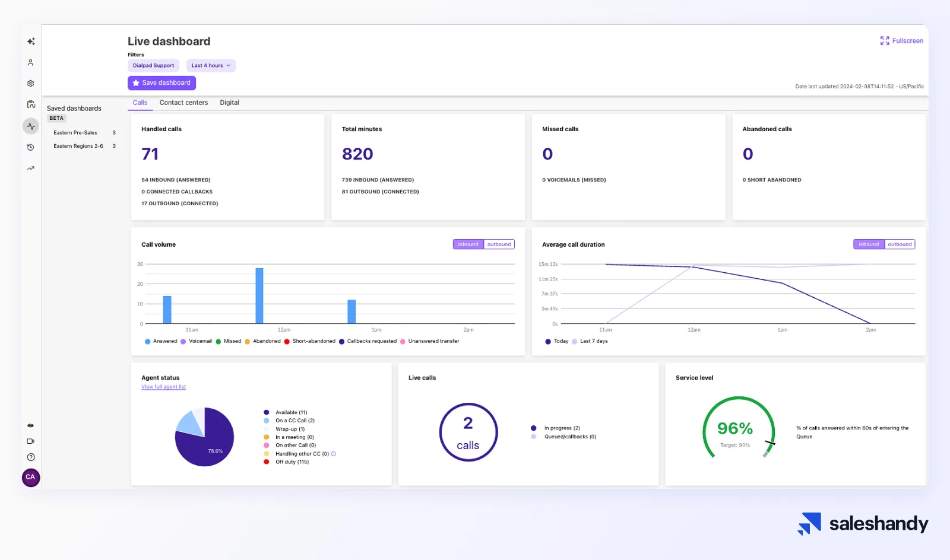Click the 12pm bar in Call volume
Screen dimensions: 950x560
tap(259, 295)
